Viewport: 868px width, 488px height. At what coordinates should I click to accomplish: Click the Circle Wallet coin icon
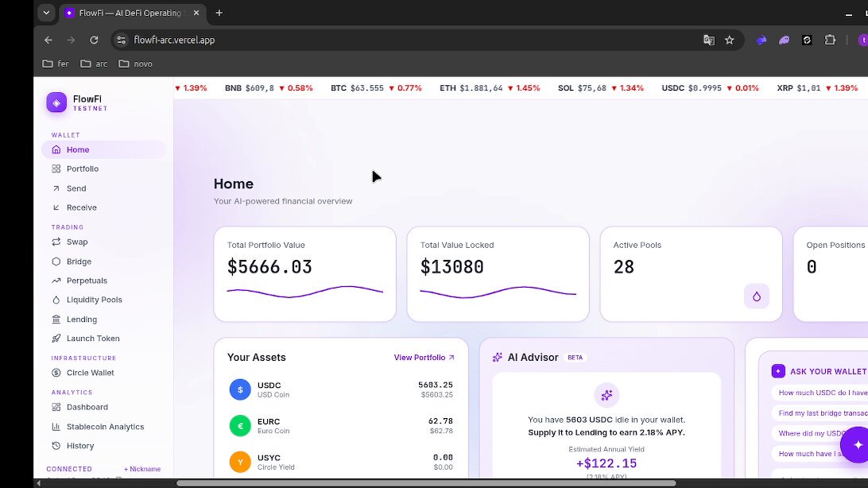coord(56,373)
